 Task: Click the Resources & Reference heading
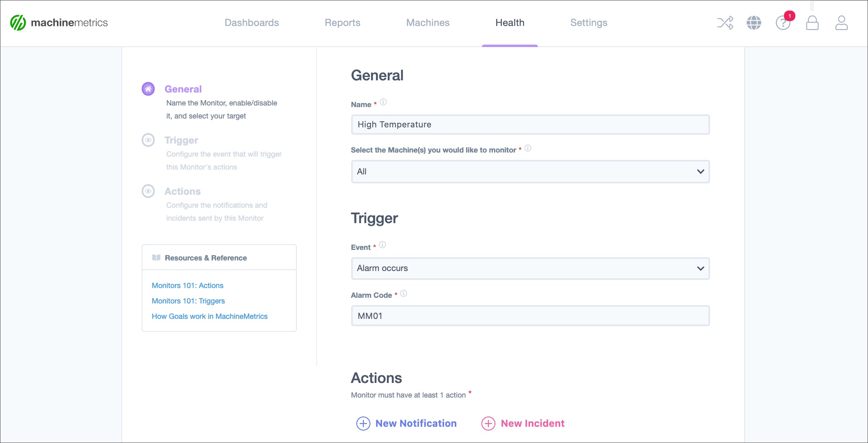coord(205,258)
